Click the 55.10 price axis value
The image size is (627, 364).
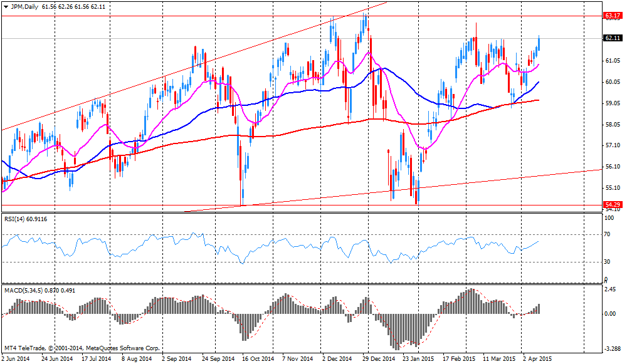click(613, 188)
